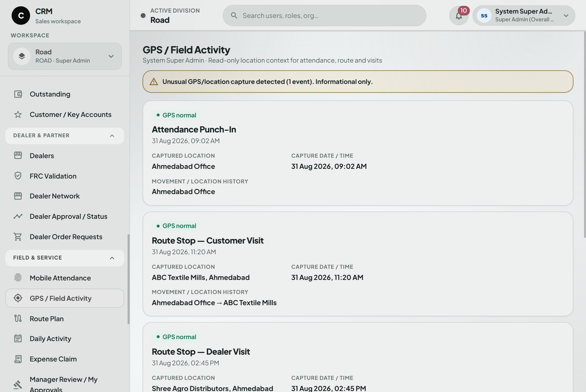586x392 pixels.
Task: Go to Mobile Attendance
Action: click(x=65, y=278)
